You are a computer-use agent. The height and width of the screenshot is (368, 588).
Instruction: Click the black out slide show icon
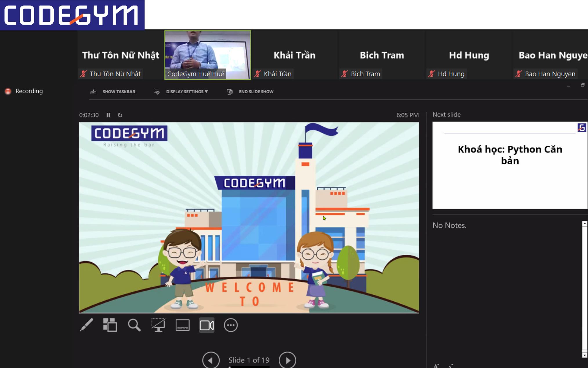158,325
